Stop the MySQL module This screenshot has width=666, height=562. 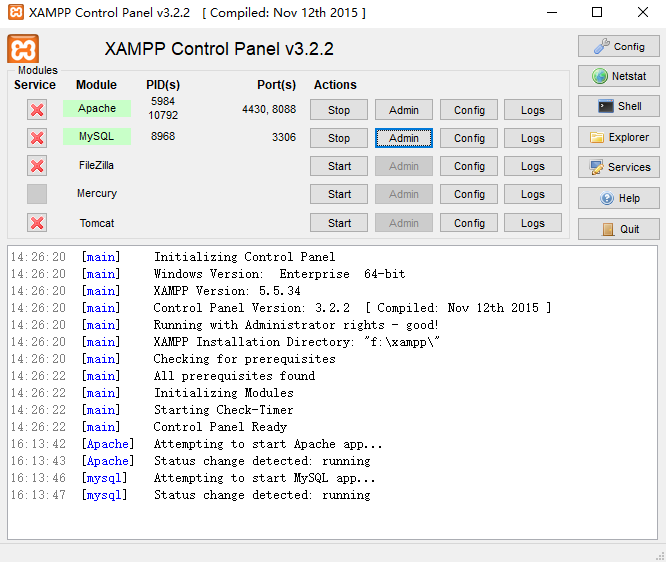(x=339, y=138)
